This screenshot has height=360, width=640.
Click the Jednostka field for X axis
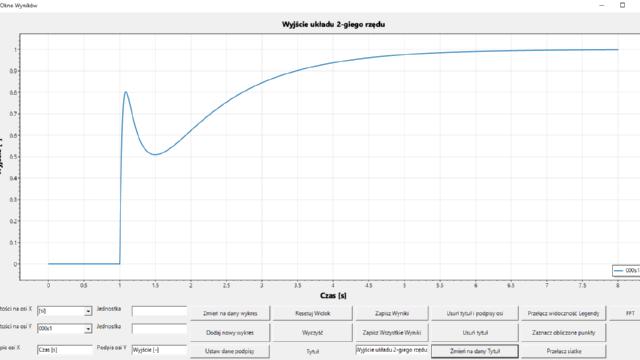point(159,311)
